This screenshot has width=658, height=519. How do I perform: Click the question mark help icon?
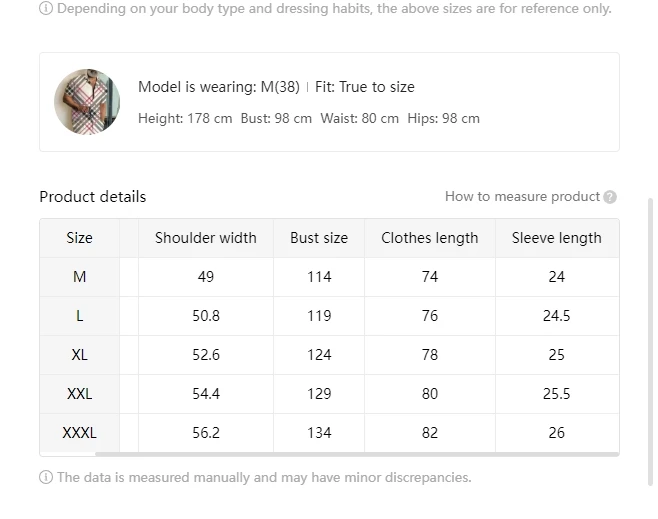point(610,197)
